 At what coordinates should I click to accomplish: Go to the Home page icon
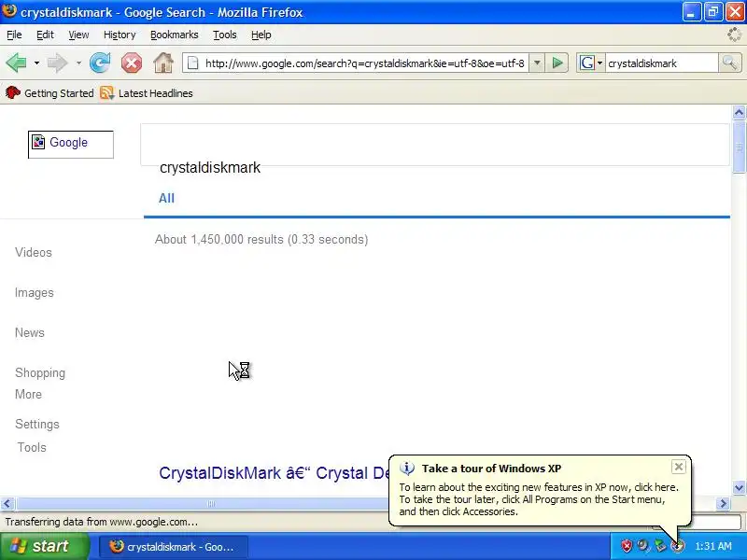pyautogui.click(x=162, y=63)
